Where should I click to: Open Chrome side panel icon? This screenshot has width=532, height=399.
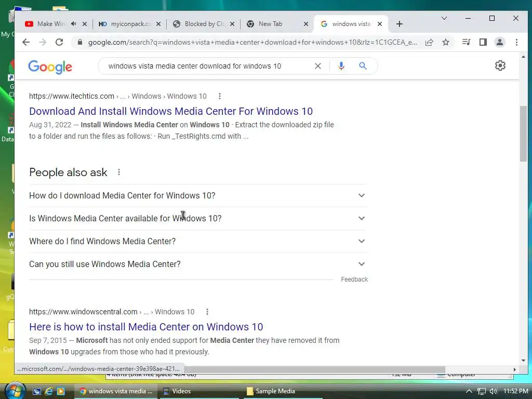[x=483, y=42]
